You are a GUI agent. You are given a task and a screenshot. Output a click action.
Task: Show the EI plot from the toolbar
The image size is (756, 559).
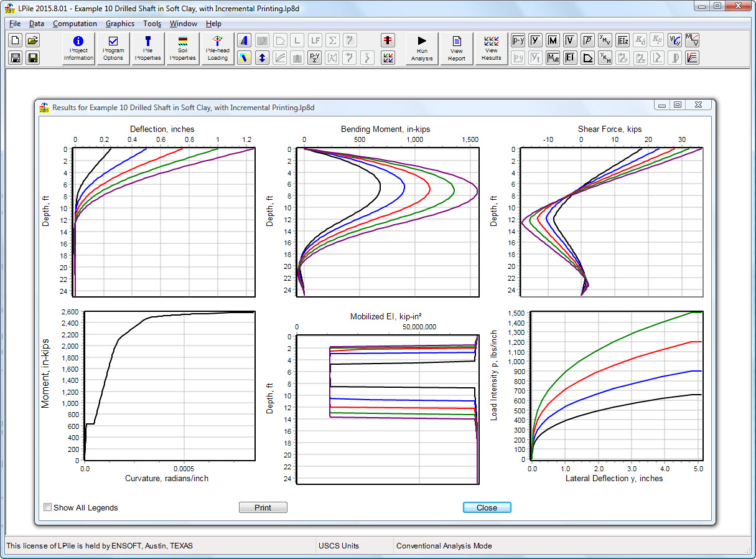tap(570, 58)
